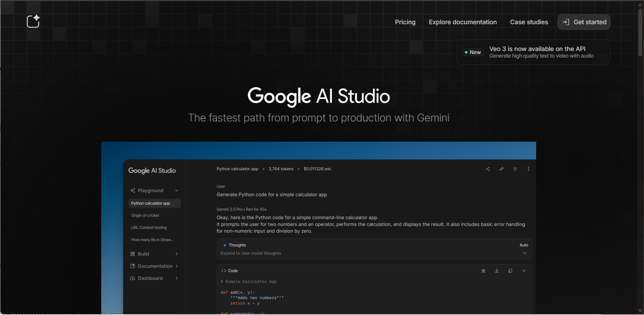Copy the code block contents
The image size is (644, 315).
coord(510,271)
